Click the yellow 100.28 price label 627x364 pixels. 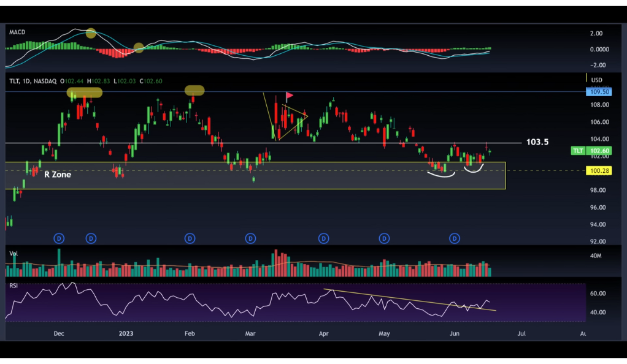tap(599, 170)
